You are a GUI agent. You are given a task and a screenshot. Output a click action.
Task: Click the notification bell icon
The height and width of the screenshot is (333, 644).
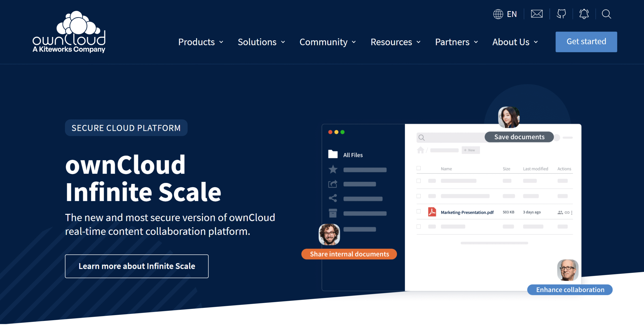(584, 14)
